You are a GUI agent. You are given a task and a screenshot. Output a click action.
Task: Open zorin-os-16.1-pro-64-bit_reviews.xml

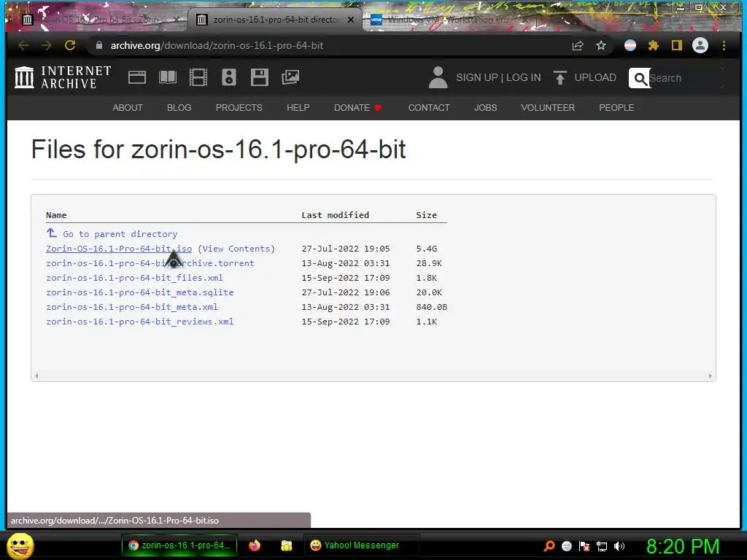pyautogui.click(x=139, y=322)
